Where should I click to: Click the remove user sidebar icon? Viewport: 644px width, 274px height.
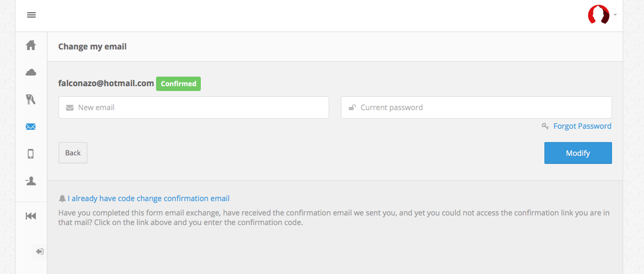[x=31, y=181]
